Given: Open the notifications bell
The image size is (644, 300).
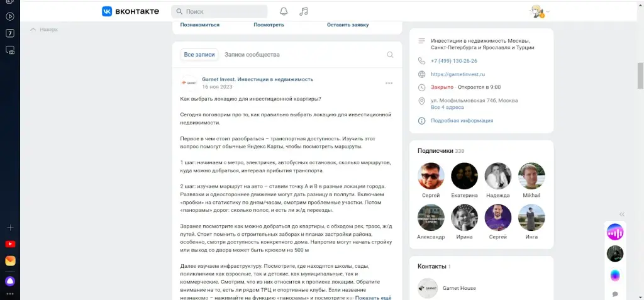Looking at the screenshot, I should click(284, 11).
